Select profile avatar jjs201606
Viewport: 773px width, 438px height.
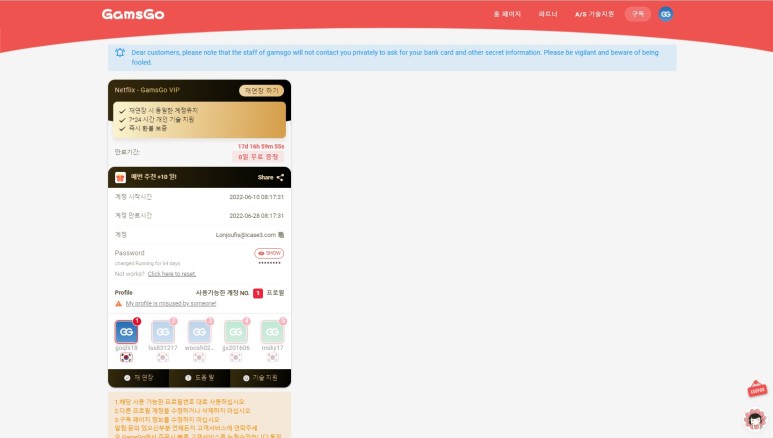[236, 332]
